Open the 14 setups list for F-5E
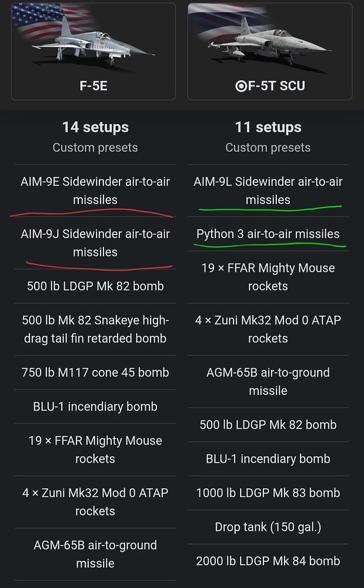 pyautogui.click(x=95, y=127)
